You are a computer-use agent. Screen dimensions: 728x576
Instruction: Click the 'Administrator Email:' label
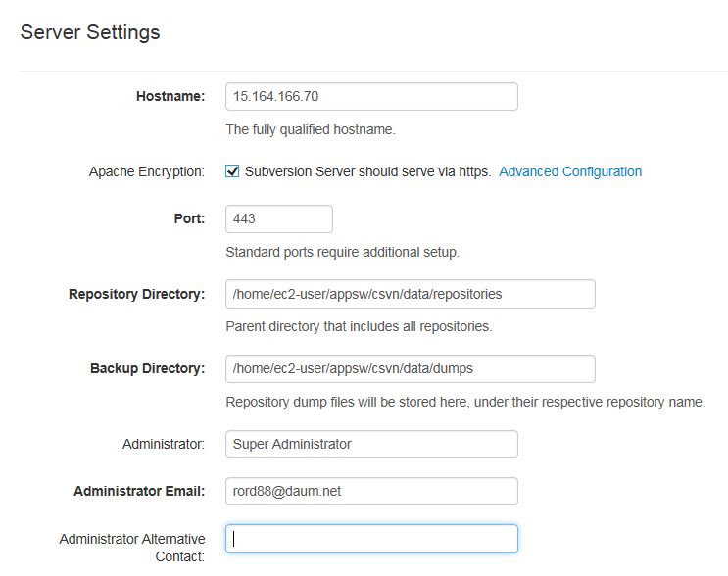139,491
